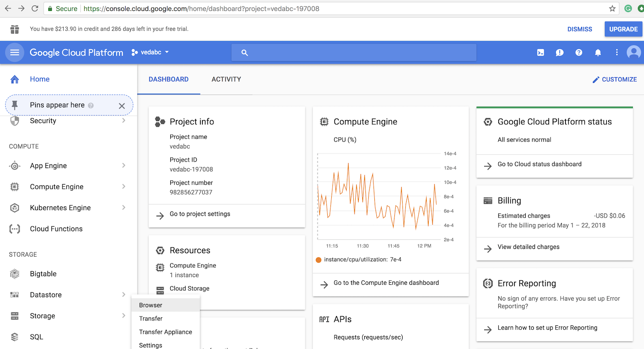Expand the Kubernetes Engine submenu chevron
This screenshot has height=349, width=644.
coord(124,207)
